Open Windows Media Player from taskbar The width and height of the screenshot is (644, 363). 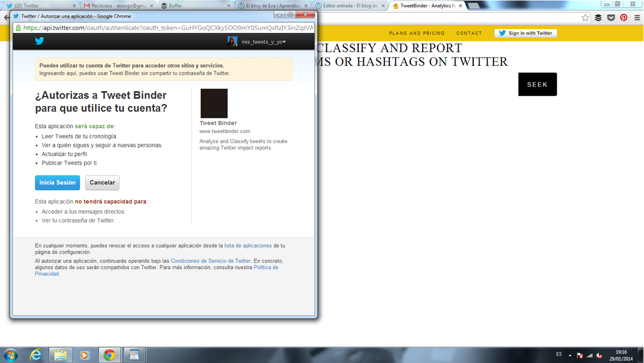(85, 355)
